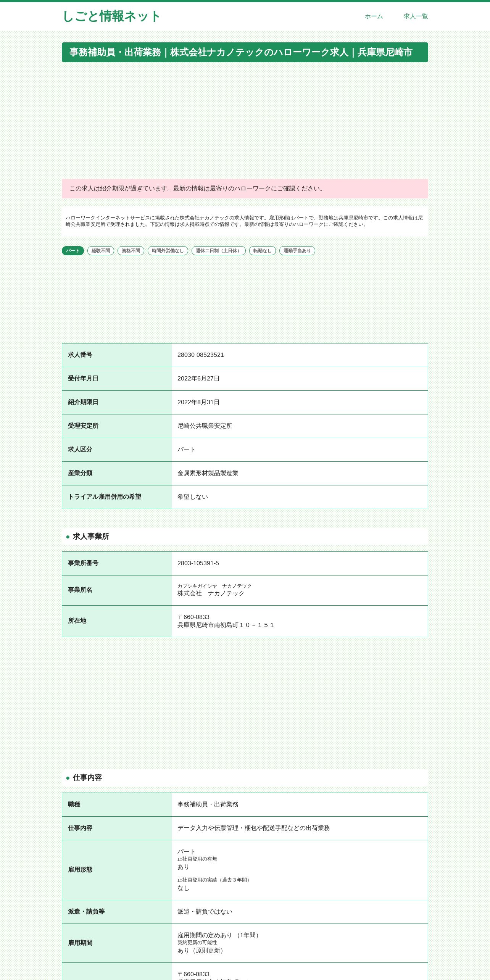The image size is (490, 980).
Task: Click job number 28030-08523521
Action: click(201, 355)
